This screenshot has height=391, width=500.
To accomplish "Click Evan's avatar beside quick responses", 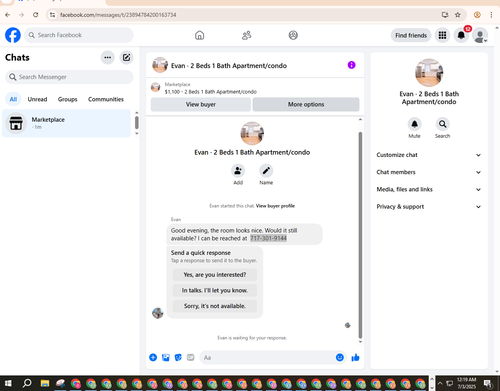I will (157, 313).
